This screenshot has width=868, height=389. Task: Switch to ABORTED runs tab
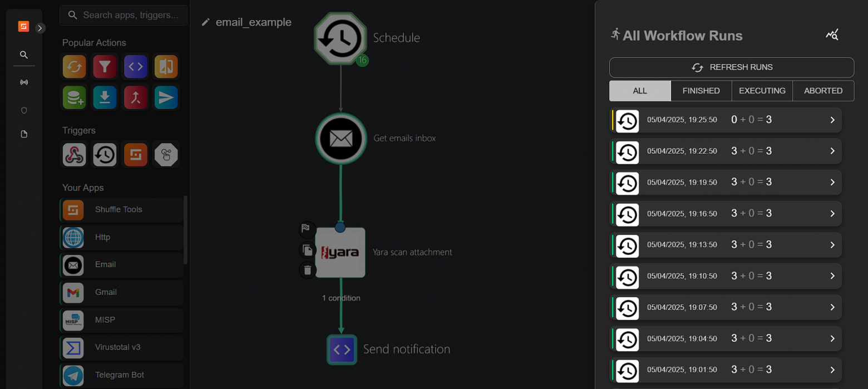(x=823, y=91)
